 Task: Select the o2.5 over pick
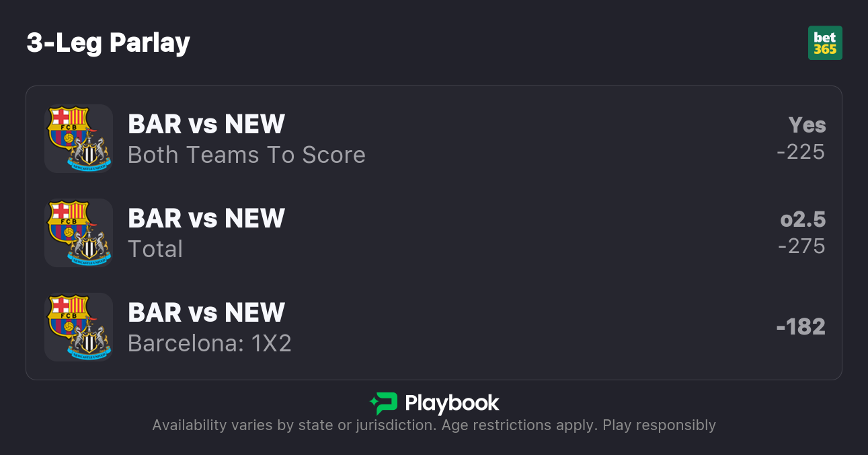pyautogui.click(x=803, y=219)
